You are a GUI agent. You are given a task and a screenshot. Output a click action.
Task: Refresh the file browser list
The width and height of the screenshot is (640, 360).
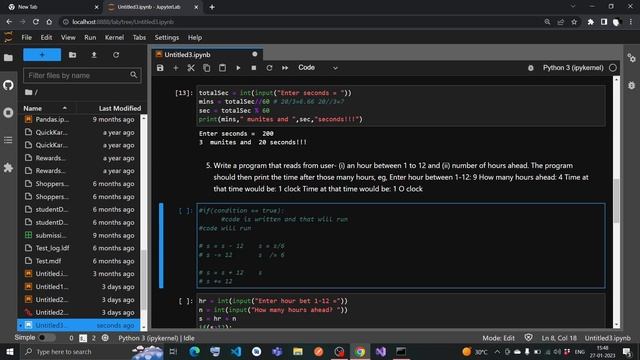click(116, 55)
